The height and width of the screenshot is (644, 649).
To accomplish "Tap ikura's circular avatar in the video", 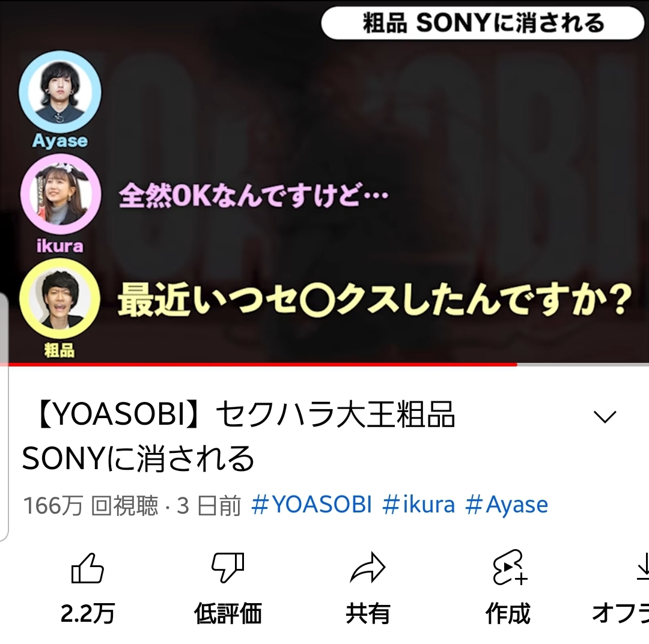I will click(61, 195).
